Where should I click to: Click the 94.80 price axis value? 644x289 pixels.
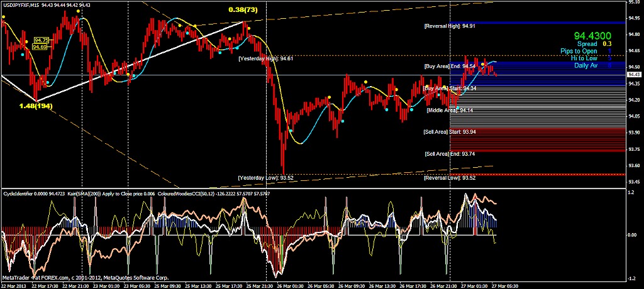pyautogui.click(x=633, y=35)
